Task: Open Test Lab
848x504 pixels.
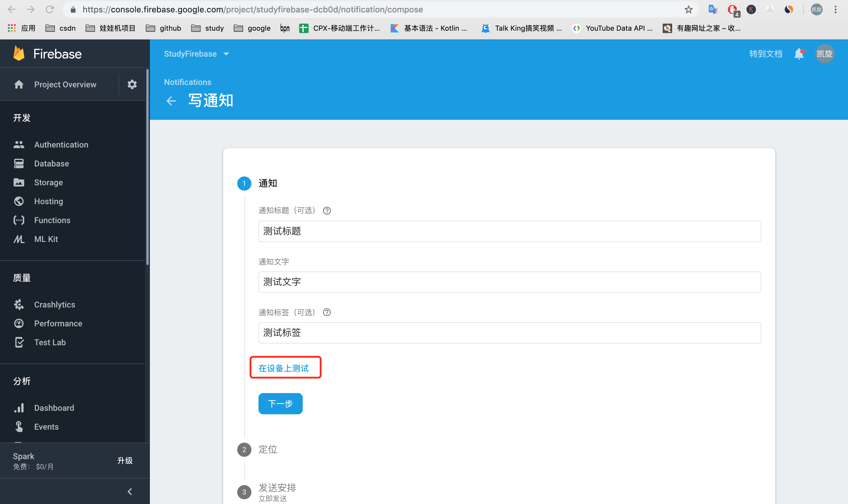Action: [x=50, y=342]
